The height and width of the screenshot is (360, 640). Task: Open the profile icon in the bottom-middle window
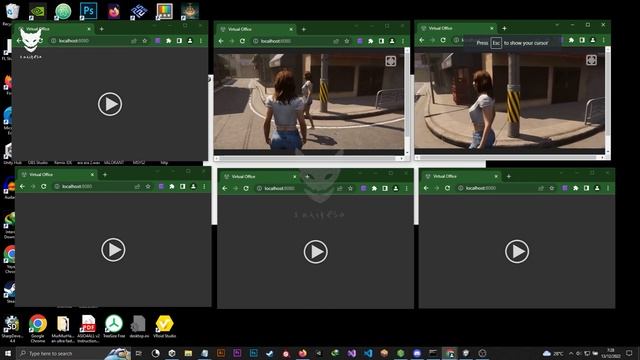click(396, 189)
